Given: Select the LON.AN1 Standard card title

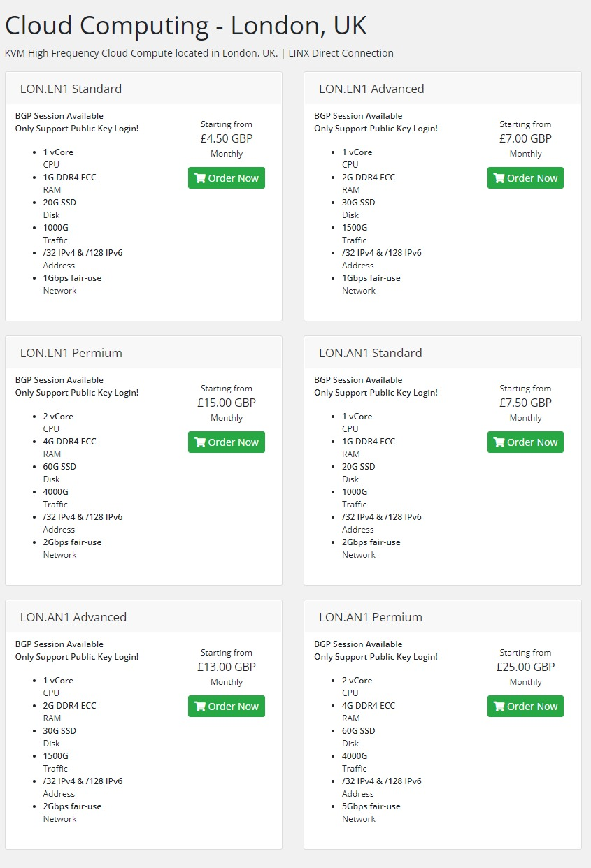Looking at the screenshot, I should click(x=371, y=353).
